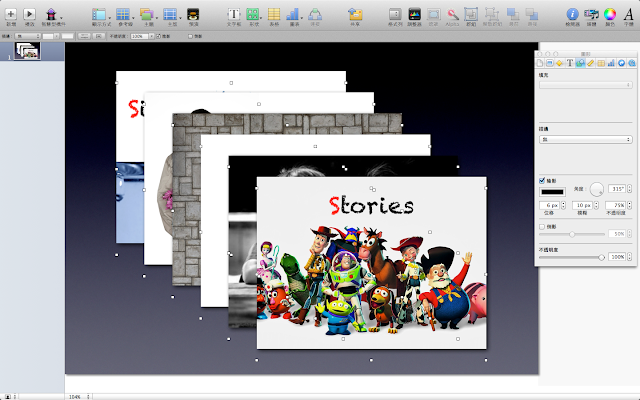The image size is (640, 400).
Task: Click the Mask toolbar icon
Action: pyautogui.click(x=433, y=14)
